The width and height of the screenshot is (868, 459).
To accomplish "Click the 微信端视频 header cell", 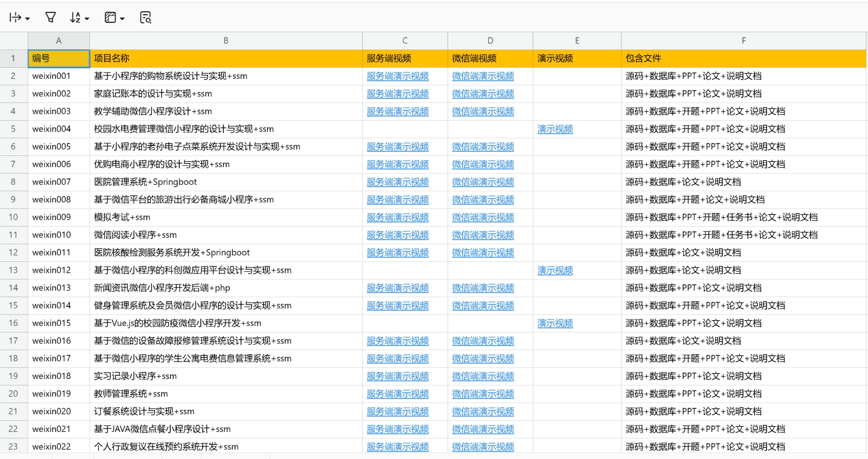I will (490, 58).
